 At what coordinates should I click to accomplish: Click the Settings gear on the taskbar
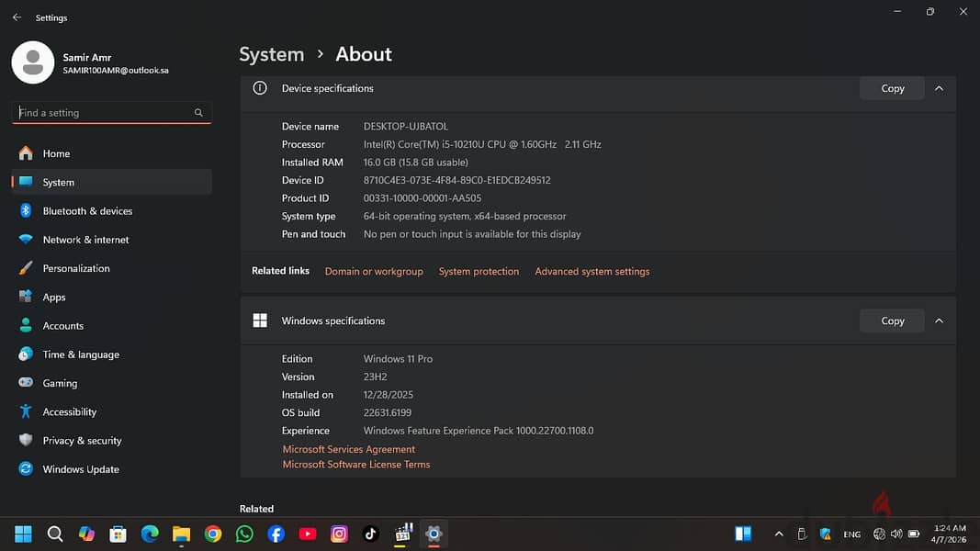tap(434, 534)
